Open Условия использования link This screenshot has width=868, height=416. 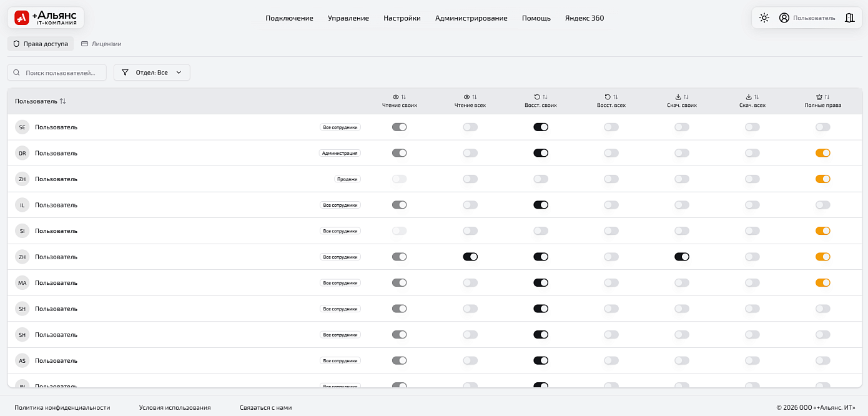pos(175,407)
